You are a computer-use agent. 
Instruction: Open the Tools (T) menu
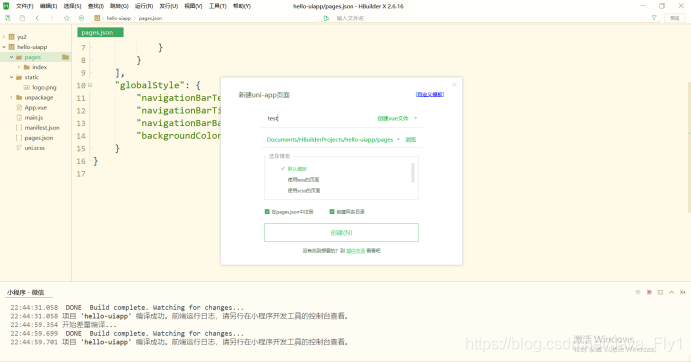pyautogui.click(x=217, y=6)
